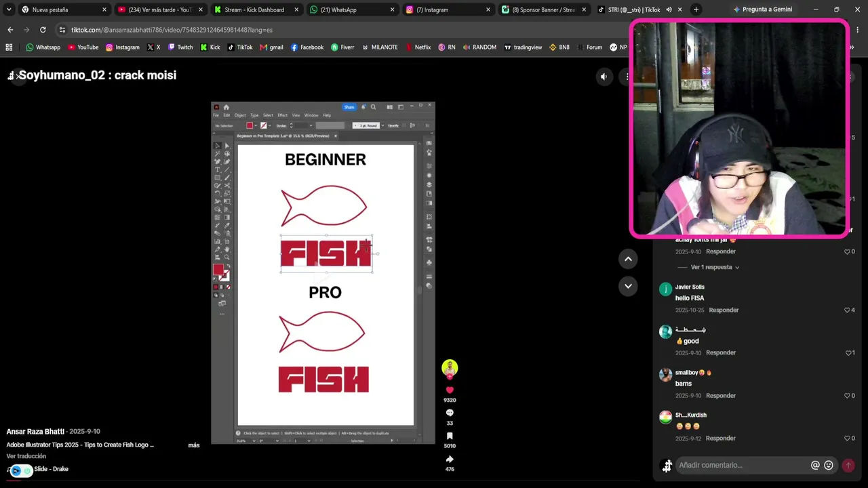Open the Netflix bookmark
This screenshot has width=868, height=488.
418,47
